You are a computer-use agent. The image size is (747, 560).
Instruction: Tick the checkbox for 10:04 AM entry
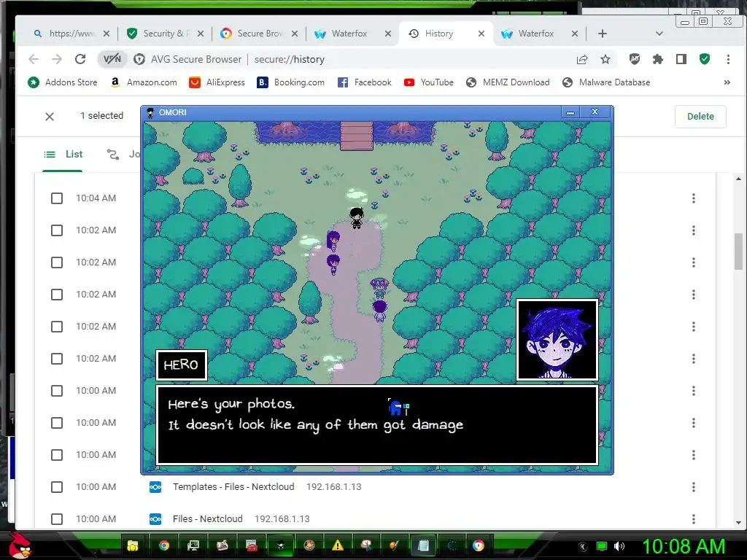(x=57, y=198)
